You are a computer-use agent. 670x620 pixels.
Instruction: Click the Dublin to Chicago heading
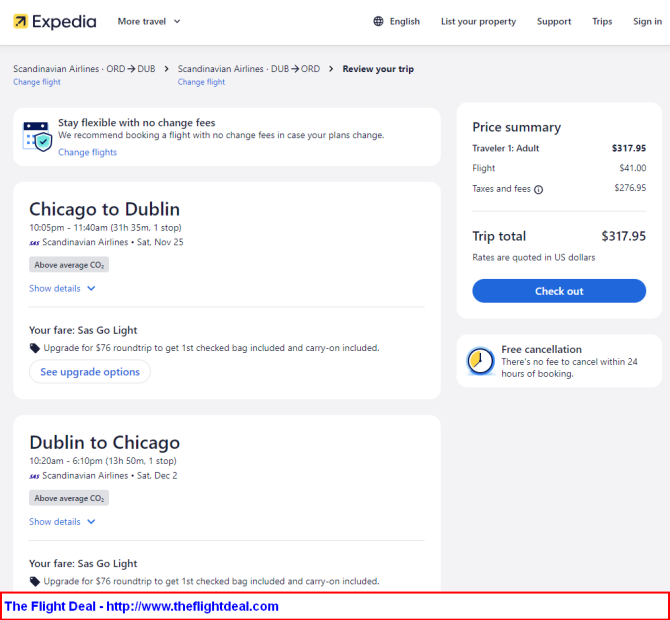pyautogui.click(x=105, y=443)
